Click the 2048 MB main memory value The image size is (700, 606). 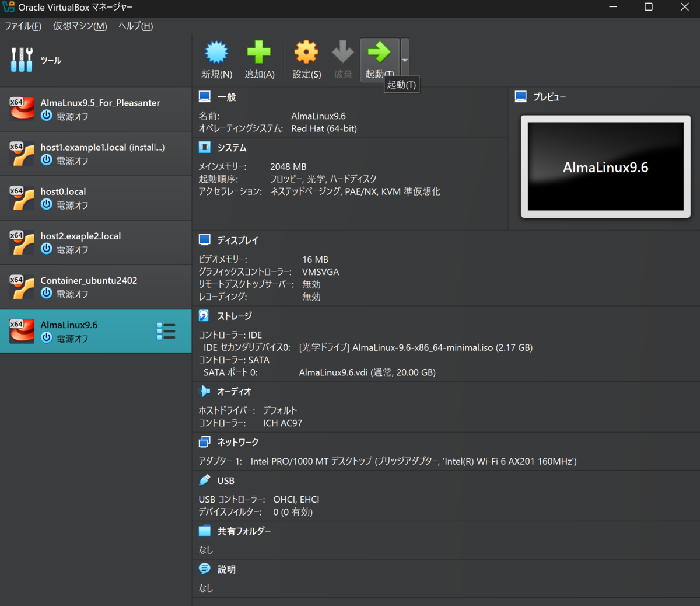288,166
